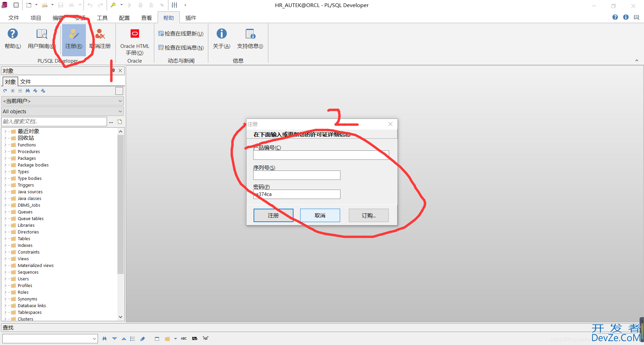Click the New file icon in quick toolbar
The image size is (644, 345).
tap(29, 5)
